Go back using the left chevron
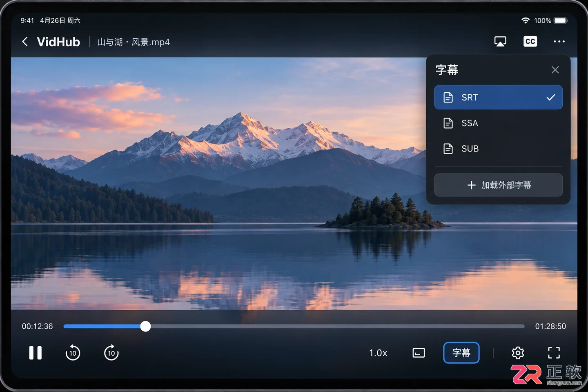588x392 pixels. click(25, 42)
